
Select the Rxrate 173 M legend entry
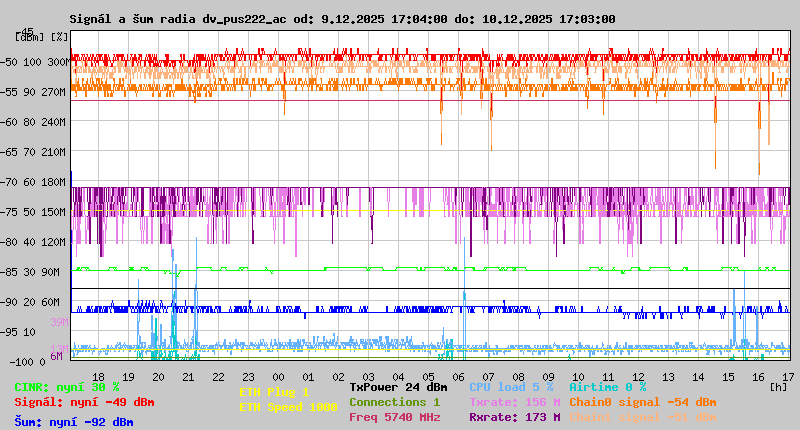[514, 417]
